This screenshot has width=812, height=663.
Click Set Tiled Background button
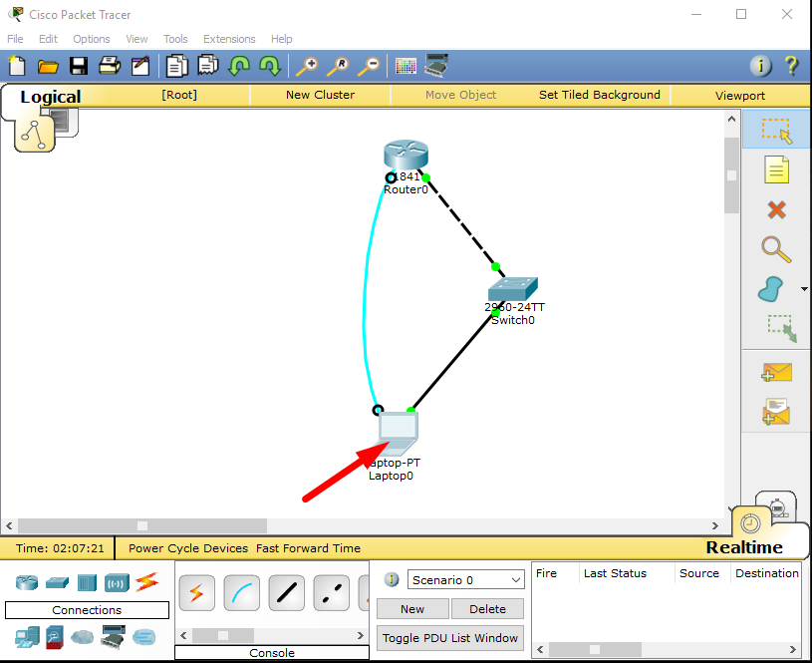pyautogui.click(x=599, y=95)
